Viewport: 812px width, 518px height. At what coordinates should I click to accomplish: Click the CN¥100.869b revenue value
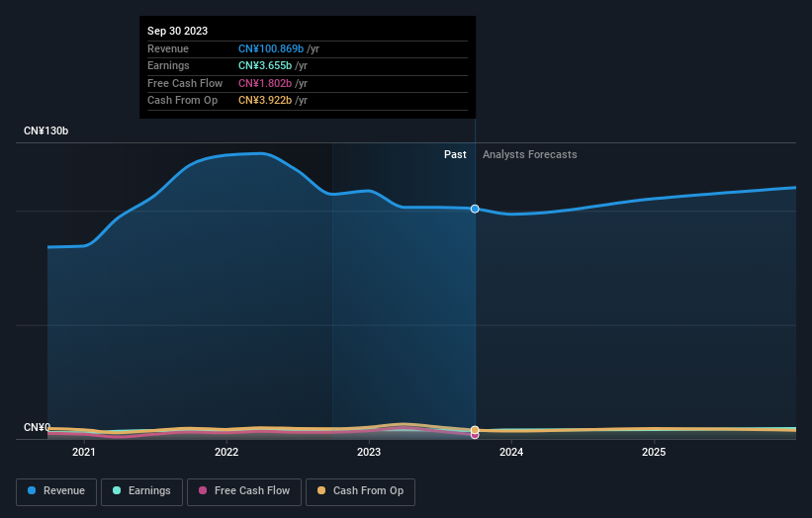(271, 48)
